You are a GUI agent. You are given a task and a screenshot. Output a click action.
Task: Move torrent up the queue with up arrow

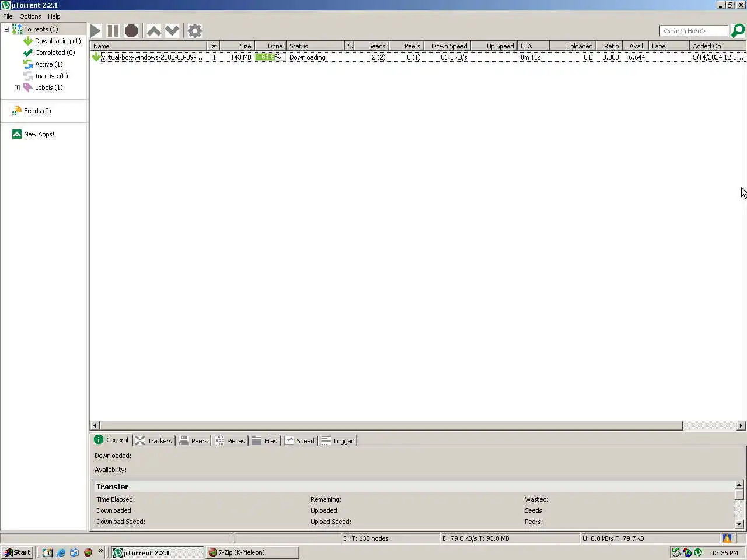click(153, 31)
